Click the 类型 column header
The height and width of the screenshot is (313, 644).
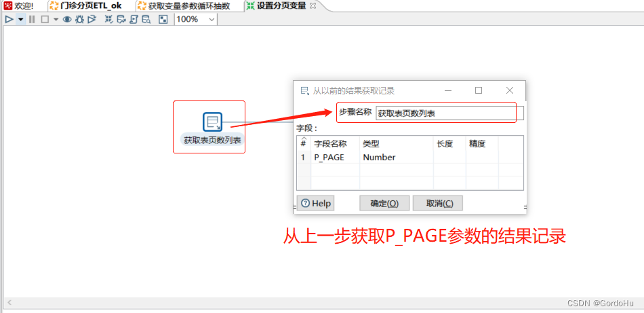[397, 144]
